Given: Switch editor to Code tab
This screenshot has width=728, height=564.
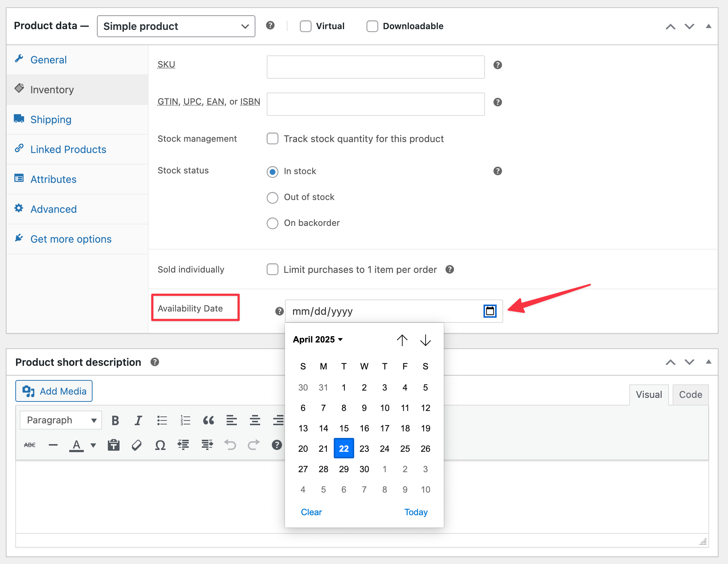Looking at the screenshot, I should point(690,395).
